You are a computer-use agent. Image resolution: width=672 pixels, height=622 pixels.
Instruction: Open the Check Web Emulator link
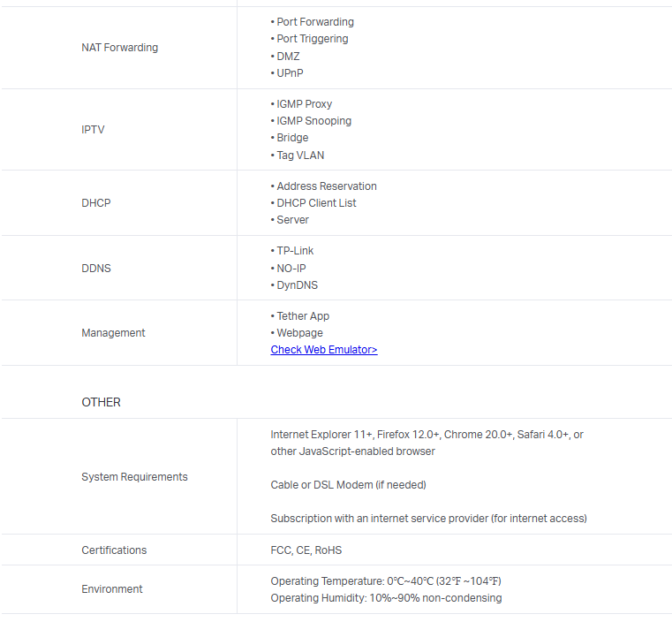point(323,350)
